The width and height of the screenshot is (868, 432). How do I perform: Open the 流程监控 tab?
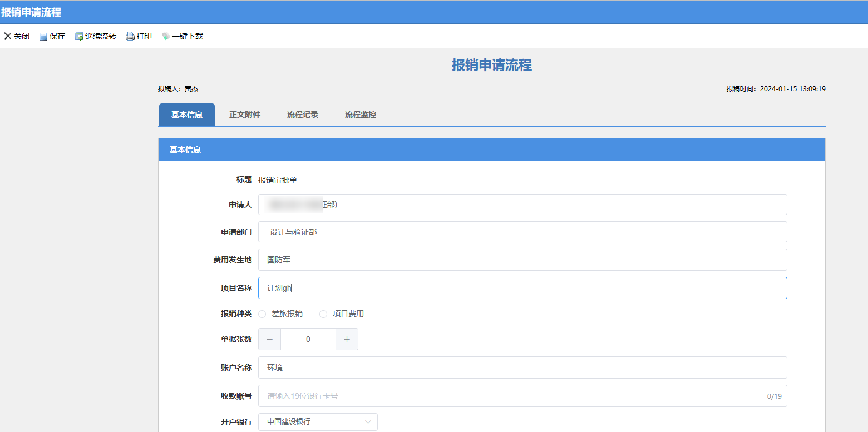pyautogui.click(x=361, y=115)
